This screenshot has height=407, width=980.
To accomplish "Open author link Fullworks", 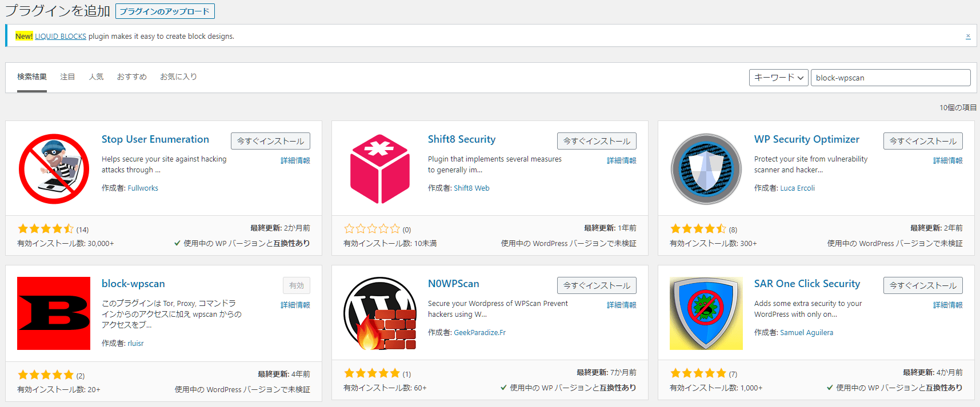I will point(143,188).
